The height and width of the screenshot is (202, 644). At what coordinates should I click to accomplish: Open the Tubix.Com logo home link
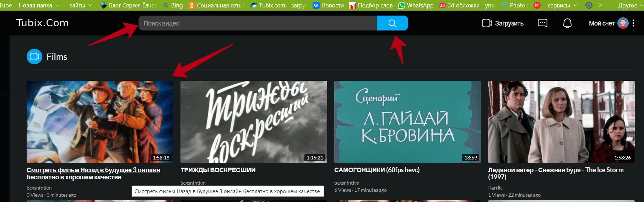[42, 23]
